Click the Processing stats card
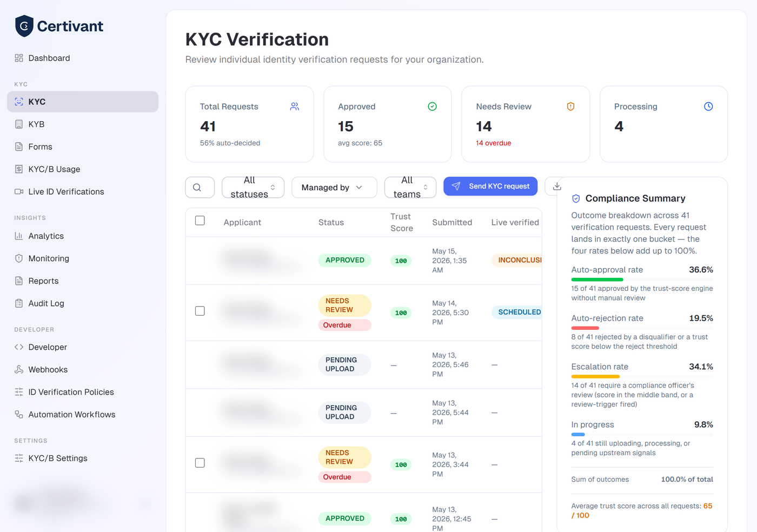 pyautogui.click(x=663, y=124)
